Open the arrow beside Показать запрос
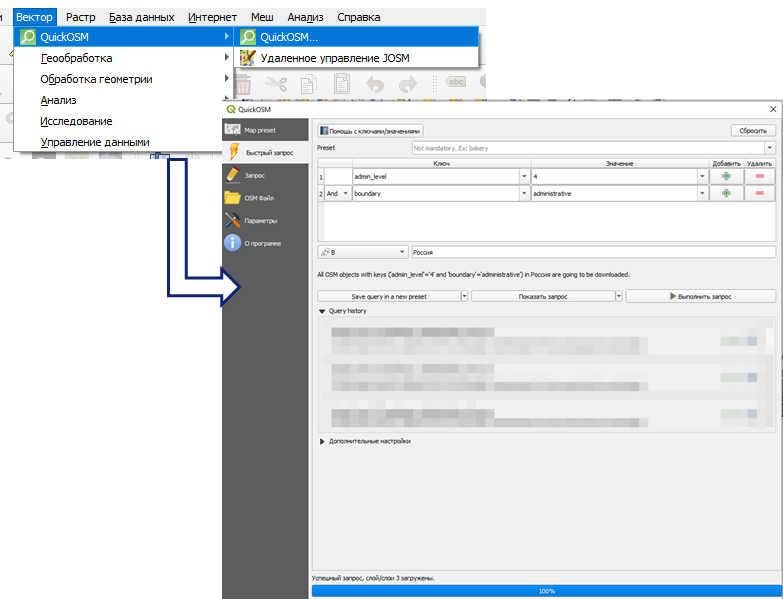This screenshot has height=599, width=783. click(x=619, y=297)
